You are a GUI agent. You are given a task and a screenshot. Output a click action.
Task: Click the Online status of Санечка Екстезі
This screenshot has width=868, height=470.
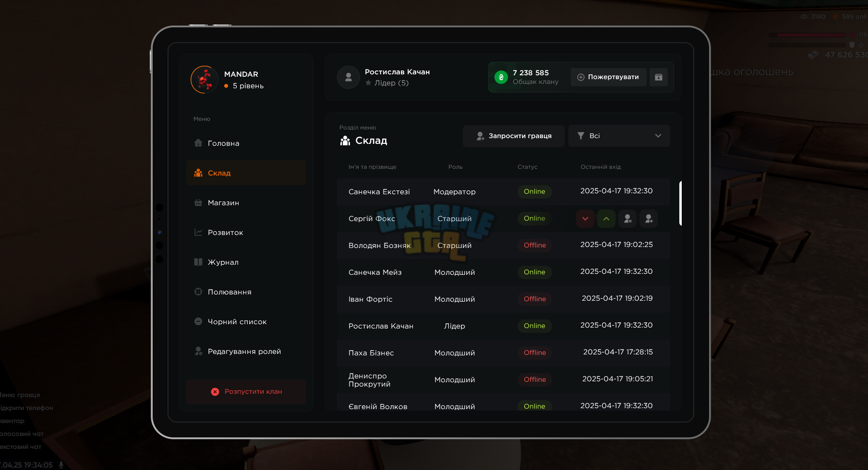(534, 192)
